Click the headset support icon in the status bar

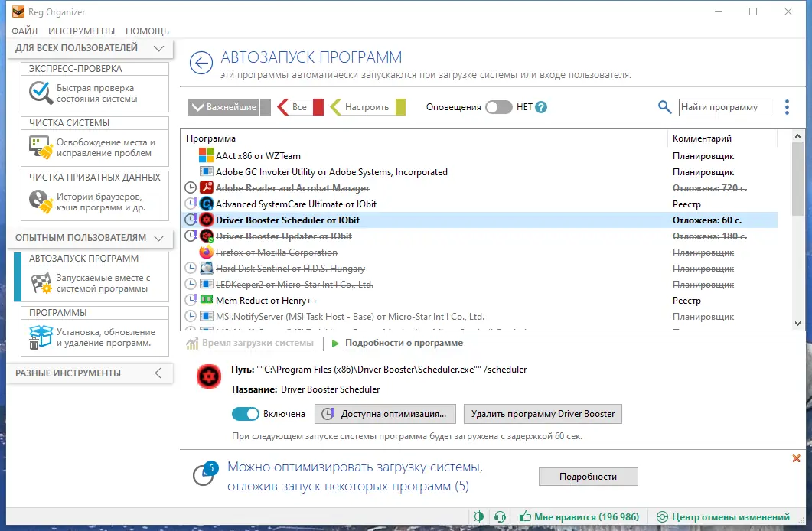tap(500, 516)
